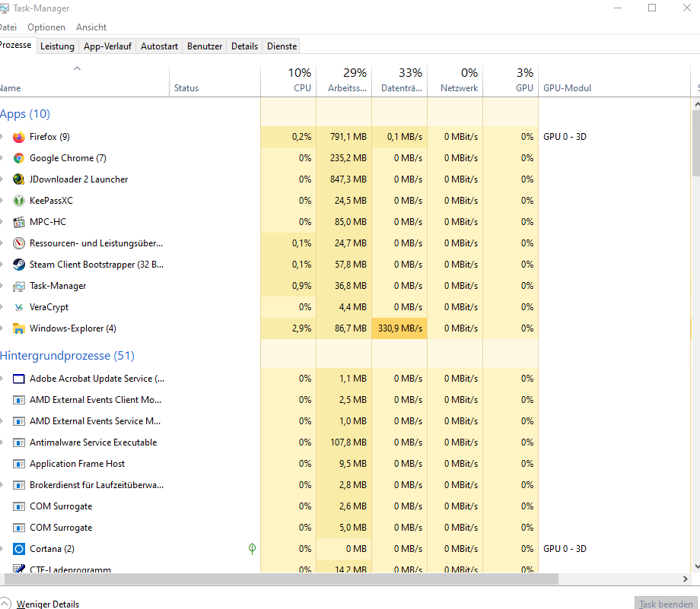Viewport: 700px width, 609px height.
Task: Sort by the Arbeitsspeicher column header
Action: tap(344, 81)
